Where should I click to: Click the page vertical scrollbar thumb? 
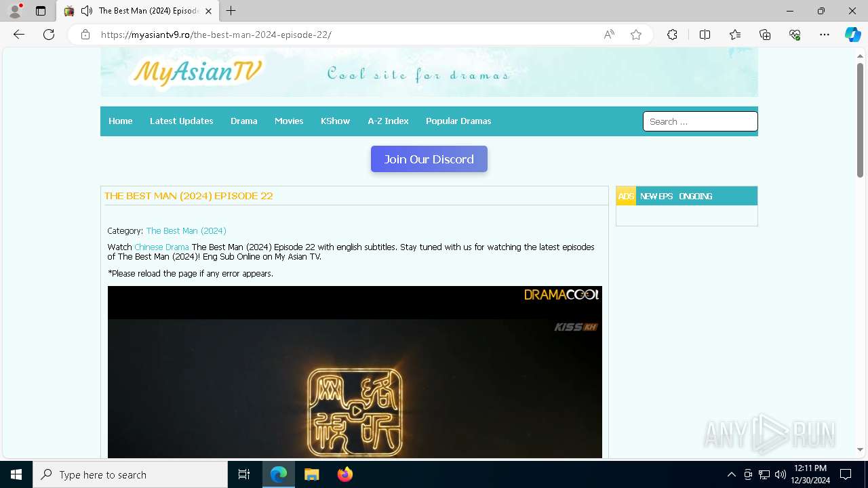(860, 120)
